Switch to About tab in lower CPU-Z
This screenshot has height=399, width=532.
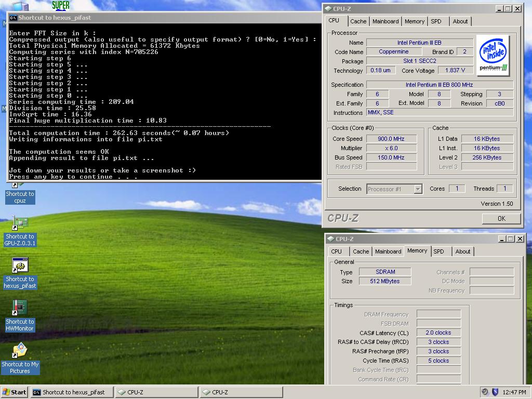(463, 251)
